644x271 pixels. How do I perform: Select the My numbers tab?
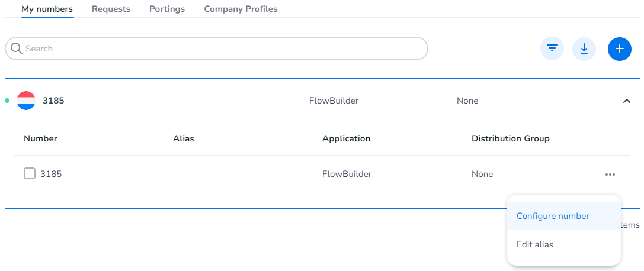(x=47, y=9)
